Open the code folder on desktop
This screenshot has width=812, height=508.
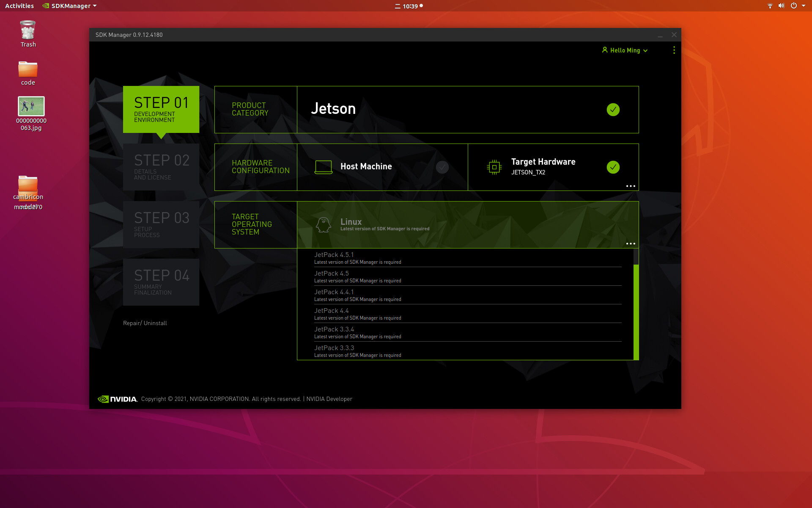pos(28,73)
